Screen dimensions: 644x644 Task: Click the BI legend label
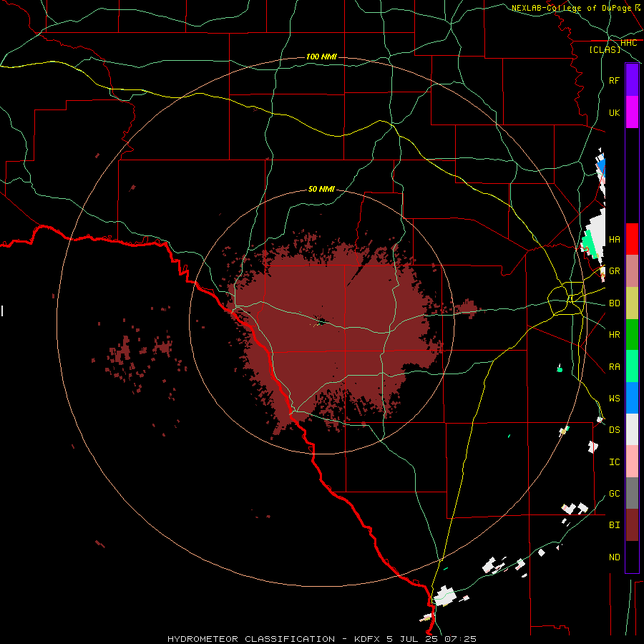(614, 525)
